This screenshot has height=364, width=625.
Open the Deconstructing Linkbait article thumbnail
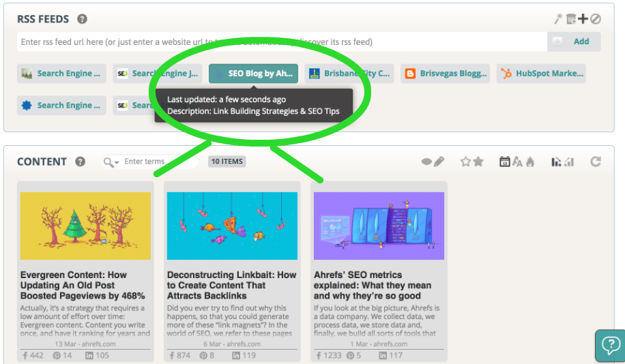tap(232, 226)
